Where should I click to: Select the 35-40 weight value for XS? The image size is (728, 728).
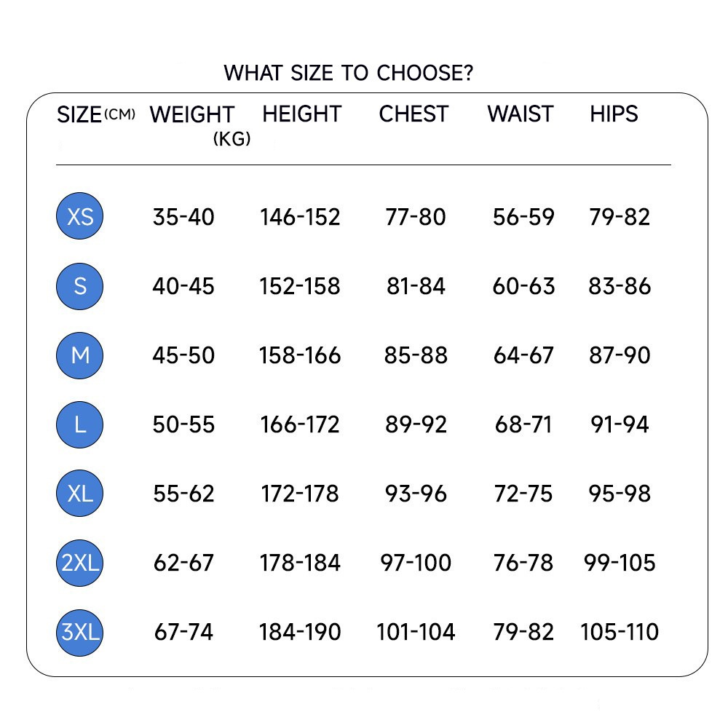pyautogui.click(x=183, y=217)
